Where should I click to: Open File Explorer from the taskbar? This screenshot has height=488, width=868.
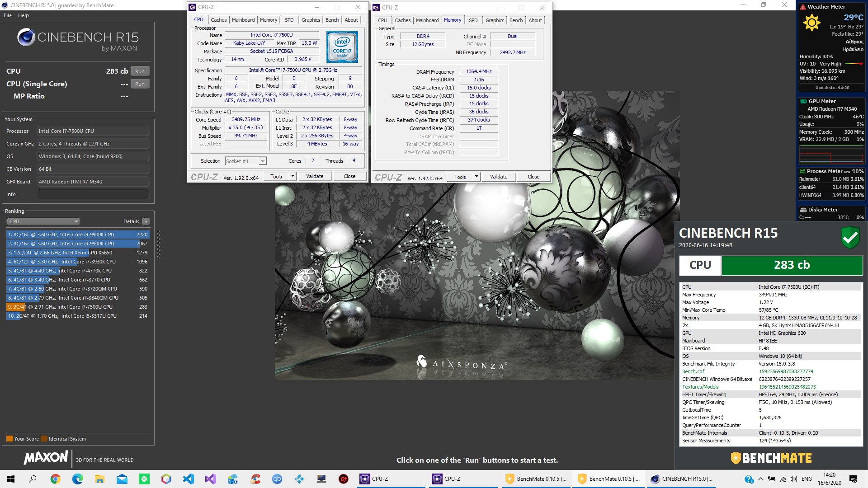(99, 479)
